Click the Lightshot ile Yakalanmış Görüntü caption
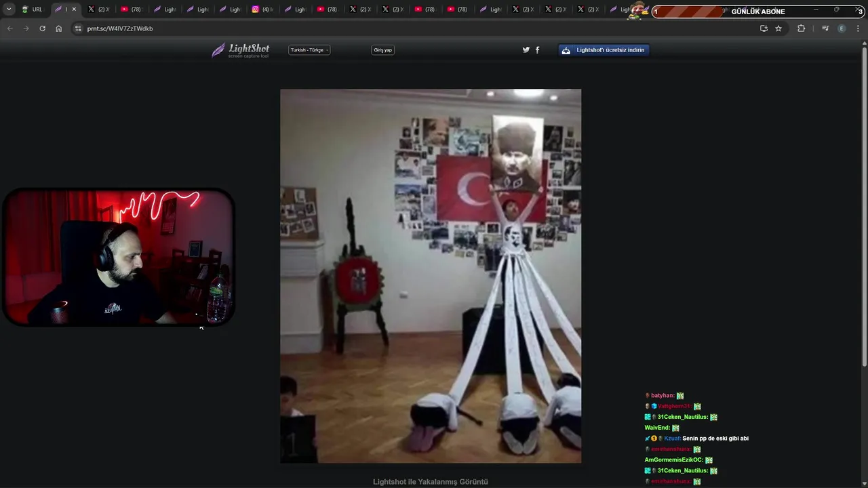 [x=431, y=482]
